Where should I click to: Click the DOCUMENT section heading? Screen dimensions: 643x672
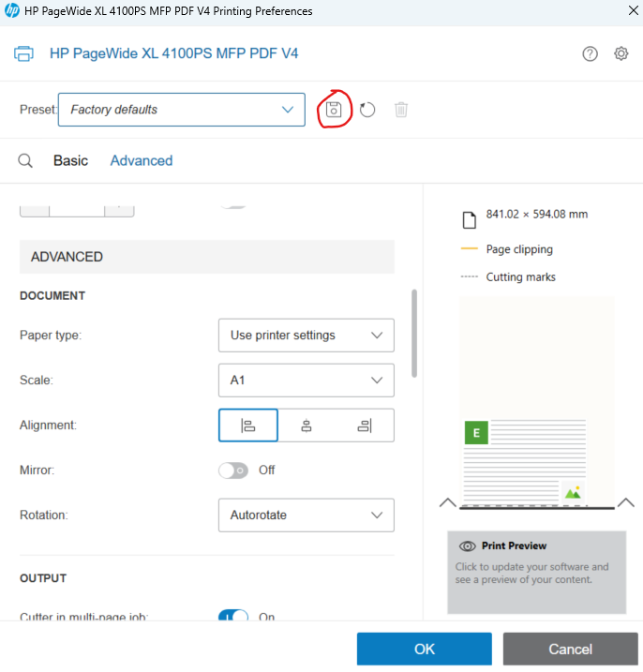pos(52,296)
